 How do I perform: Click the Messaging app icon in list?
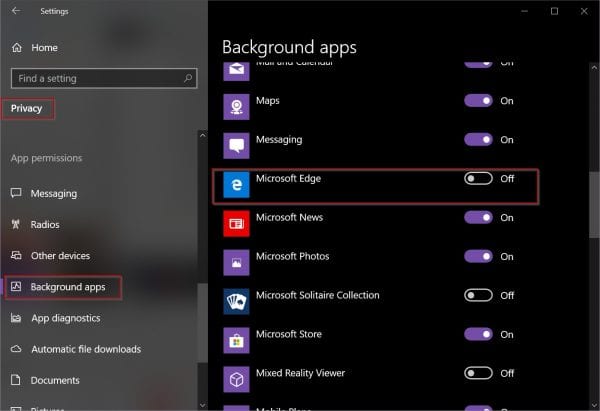(235, 147)
